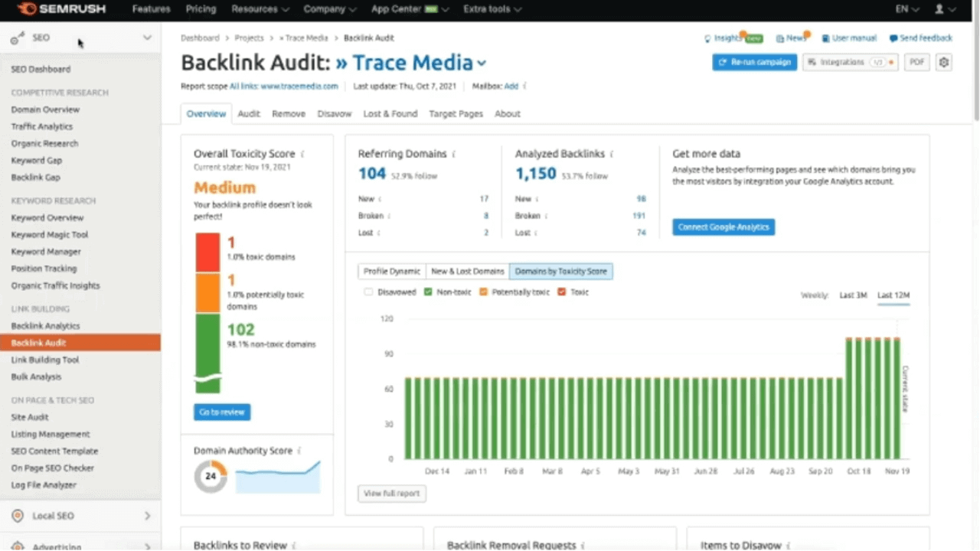Switch to the Lost & Found tab
980x551 pixels.
[390, 113]
